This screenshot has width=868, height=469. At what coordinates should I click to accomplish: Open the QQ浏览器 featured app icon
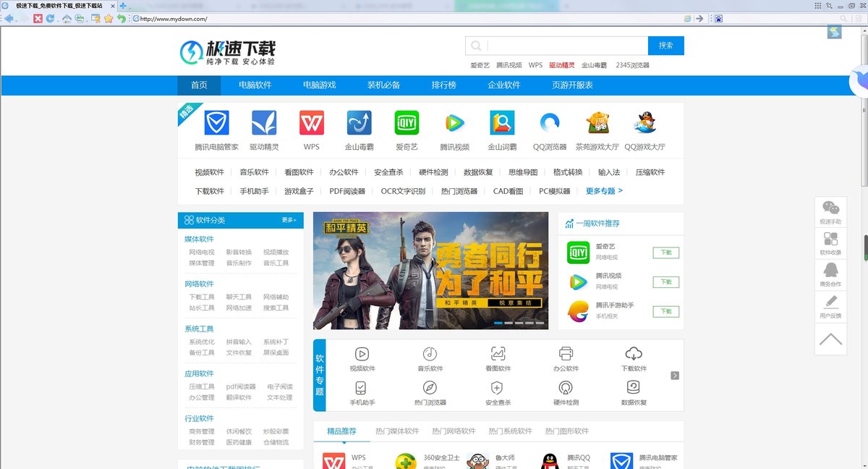550,122
